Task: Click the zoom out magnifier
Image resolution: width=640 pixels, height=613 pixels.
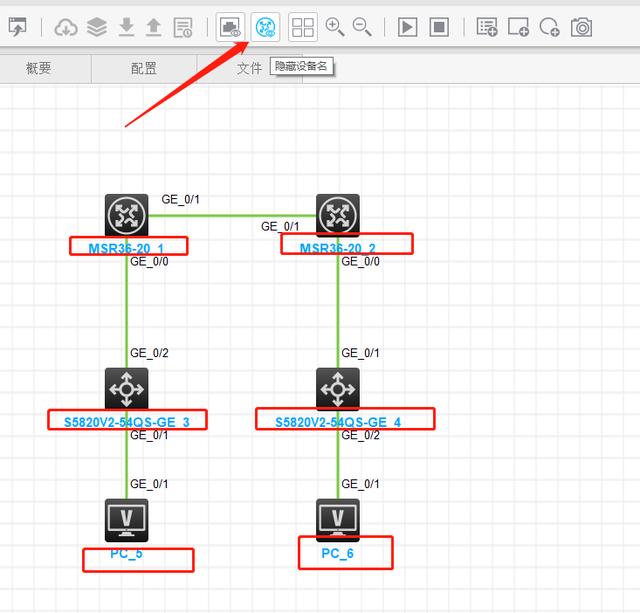Action: coord(362,27)
